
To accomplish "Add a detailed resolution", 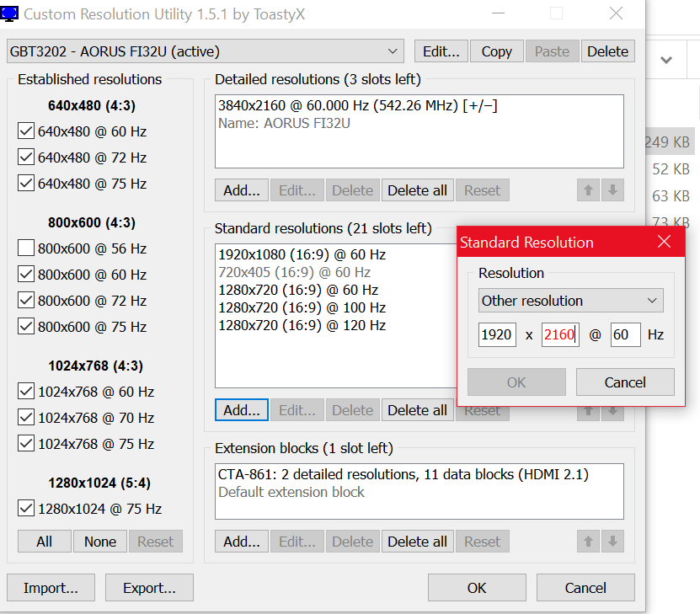I will click(x=242, y=190).
